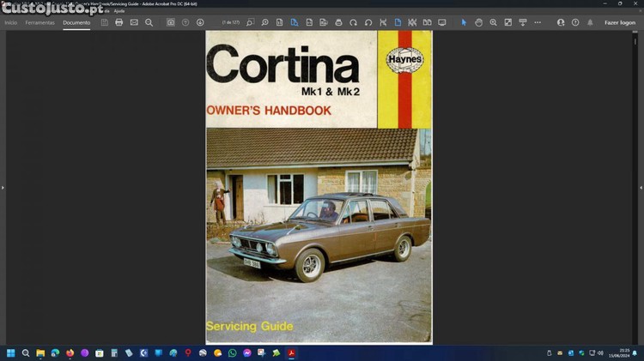Open the Windows Start menu

click(x=11, y=352)
